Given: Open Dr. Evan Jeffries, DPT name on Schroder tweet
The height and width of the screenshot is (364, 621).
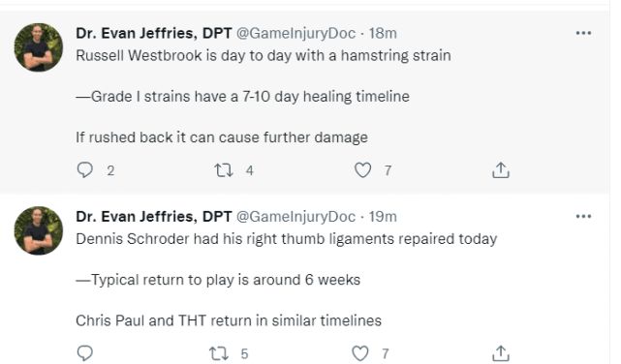Looking at the screenshot, I should pos(154,217).
